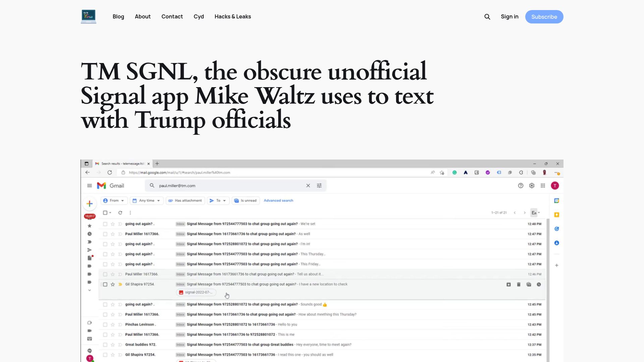Open Gmail search options slider icon
The height and width of the screenshot is (362, 644).
(319, 186)
